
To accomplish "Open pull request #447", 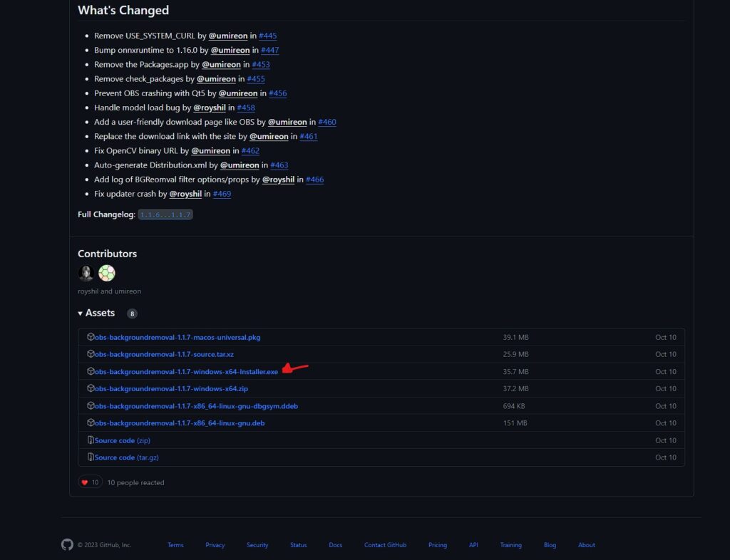I will [270, 51].
